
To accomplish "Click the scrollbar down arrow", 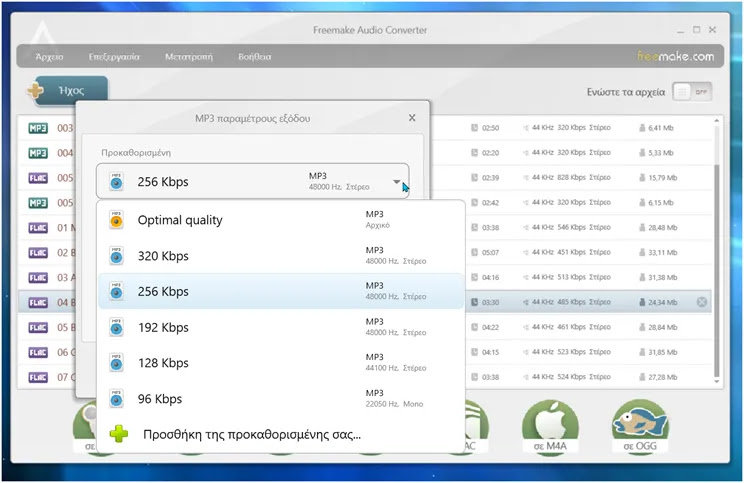I will (716, 381).
